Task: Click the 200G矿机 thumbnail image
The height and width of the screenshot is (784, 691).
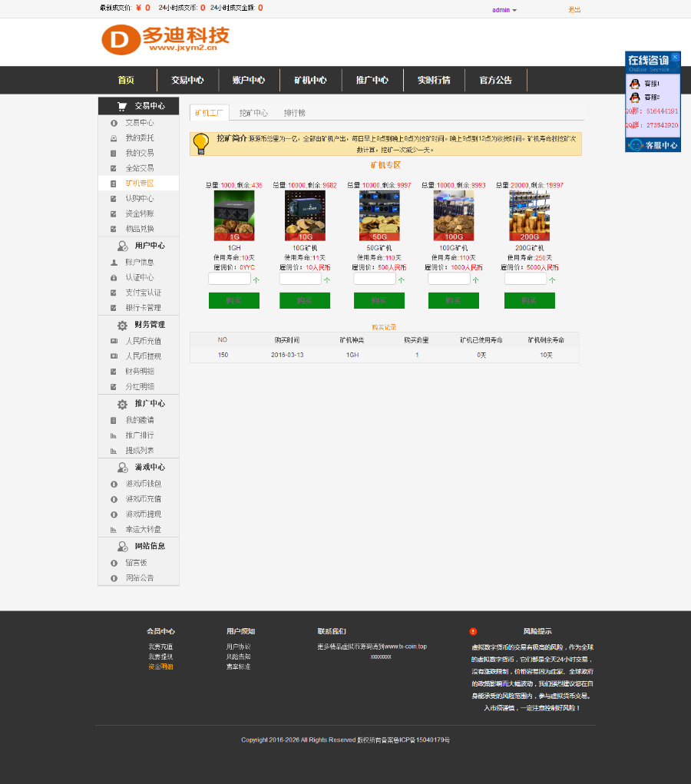Action: point(530,216)
